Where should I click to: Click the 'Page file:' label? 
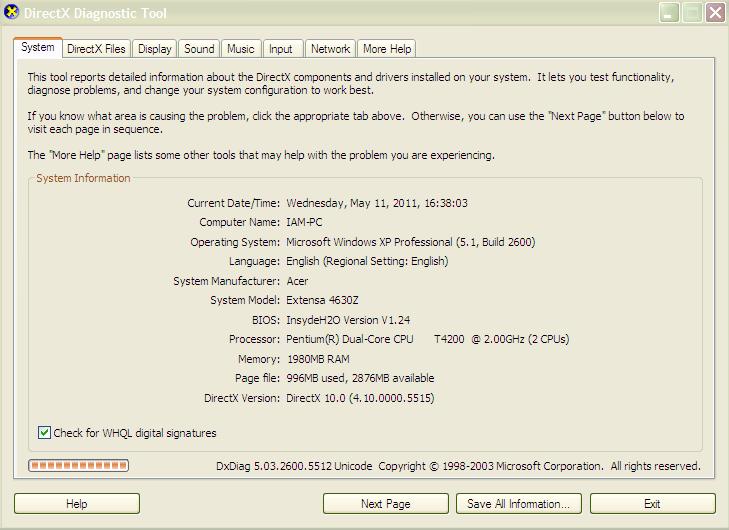coord(258,378)
